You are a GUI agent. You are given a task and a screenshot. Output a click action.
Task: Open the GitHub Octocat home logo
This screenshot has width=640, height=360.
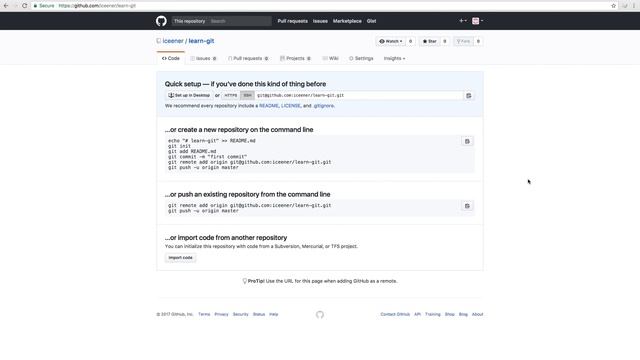161,21
